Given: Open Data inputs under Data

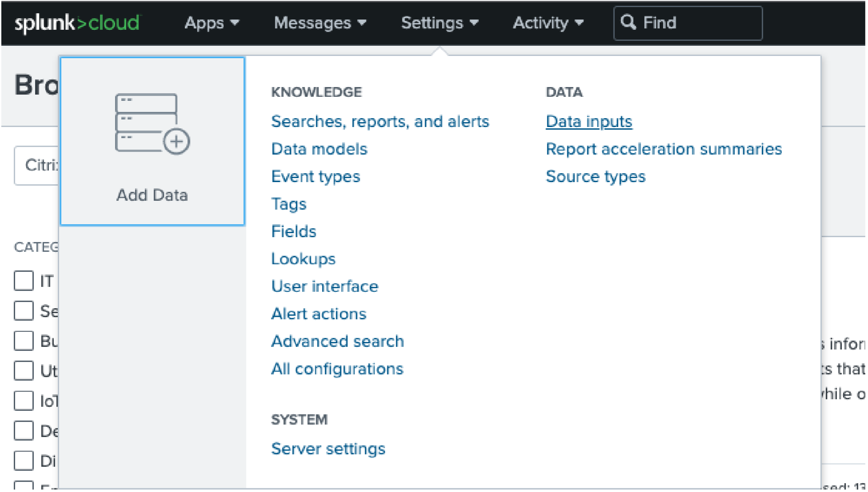Looking at the screenshot, I should [x=589, y=122].
